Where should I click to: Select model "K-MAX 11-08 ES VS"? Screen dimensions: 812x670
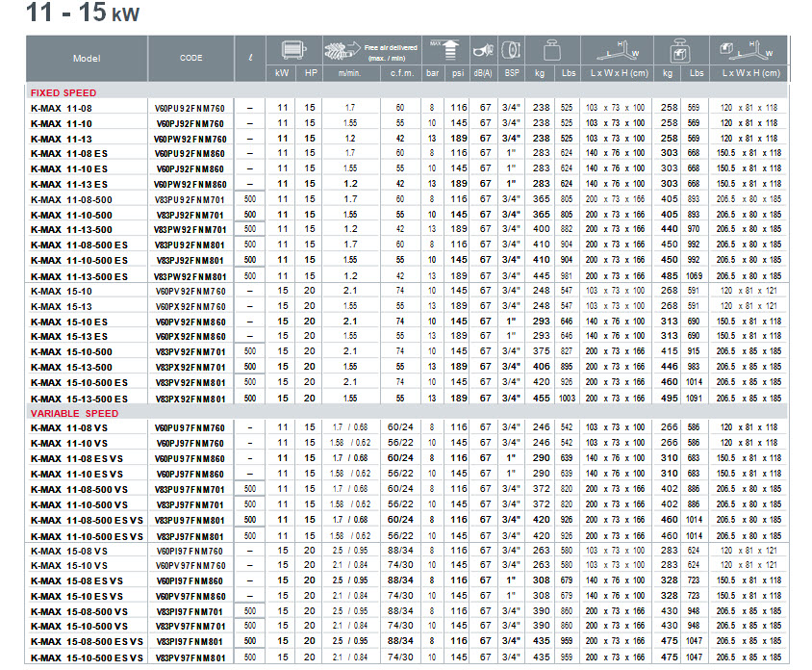(77, 459)
